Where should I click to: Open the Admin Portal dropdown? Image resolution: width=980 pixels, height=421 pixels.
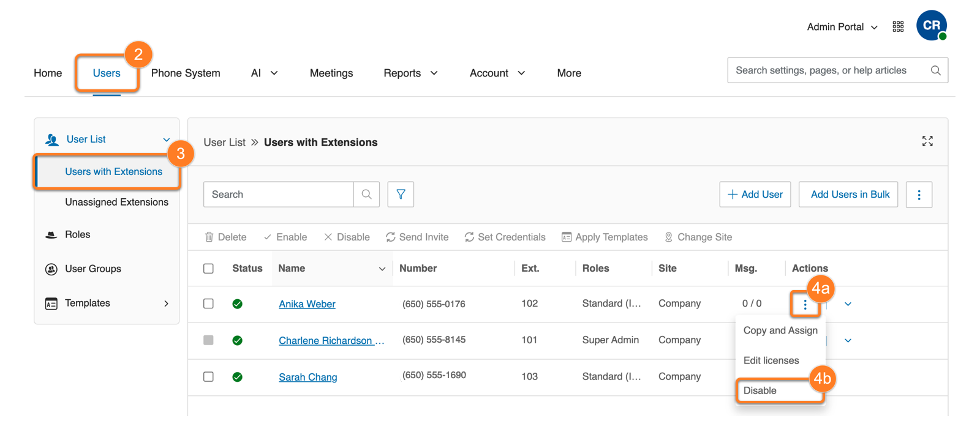842,27
